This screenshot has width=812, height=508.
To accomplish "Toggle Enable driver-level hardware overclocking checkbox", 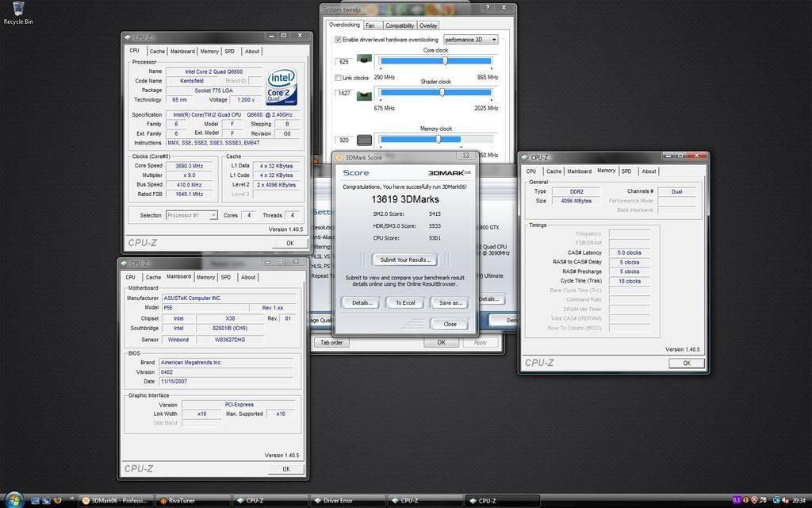I will pyautogui.click(x=338, y=40).
